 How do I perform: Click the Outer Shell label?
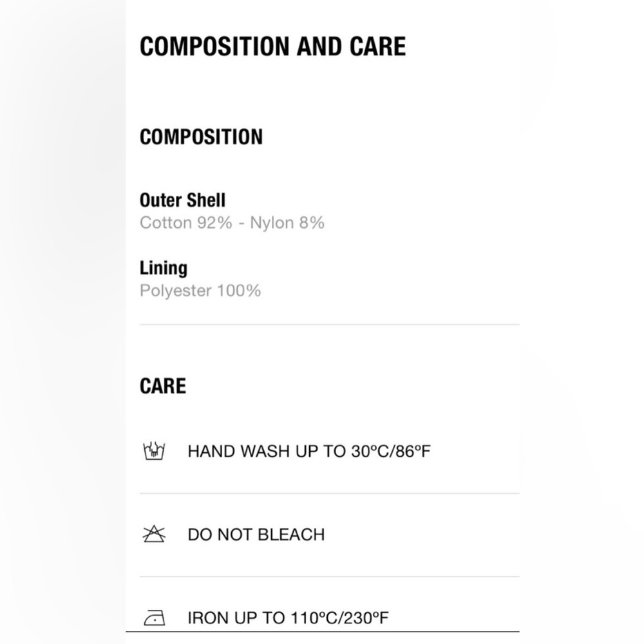pyautogui.click(x=182, y=200)
